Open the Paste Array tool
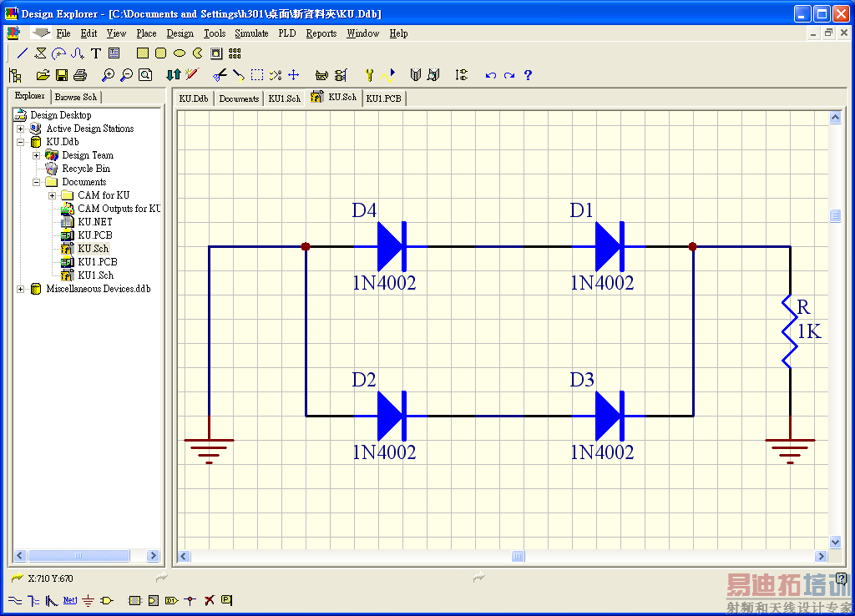The width and height of the screenshot is (855, 616). click(235, 53)
